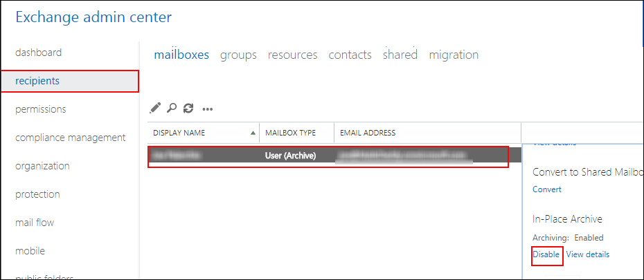Switch to the mailboxes tab
Image resolution: width=644 pixels, height=280 pixels.
181,55
